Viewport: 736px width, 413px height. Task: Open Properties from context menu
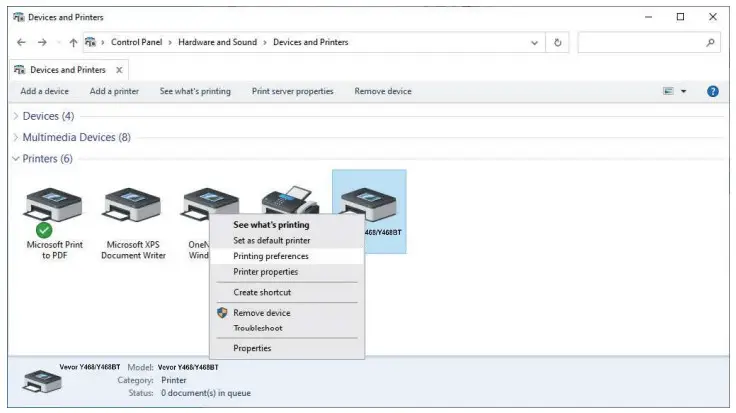coord(286,348)
